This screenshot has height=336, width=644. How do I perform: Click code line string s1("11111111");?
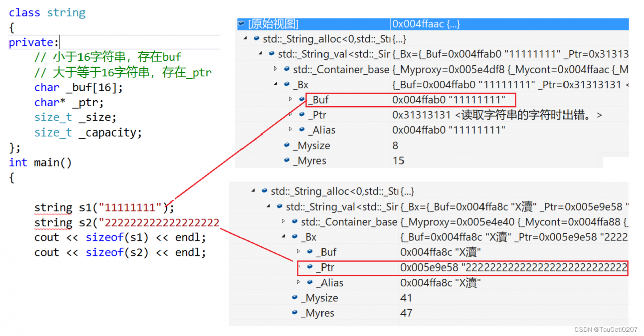[x=104, y=207]
